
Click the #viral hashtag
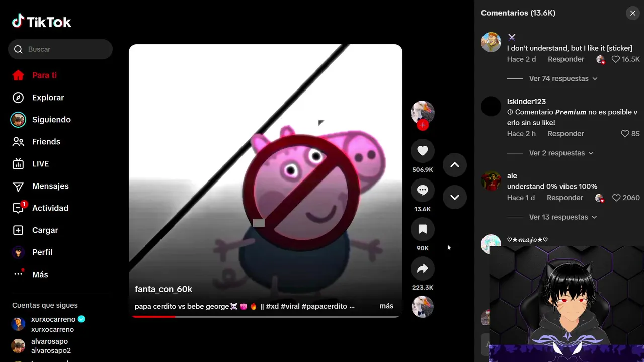(290, 306)
